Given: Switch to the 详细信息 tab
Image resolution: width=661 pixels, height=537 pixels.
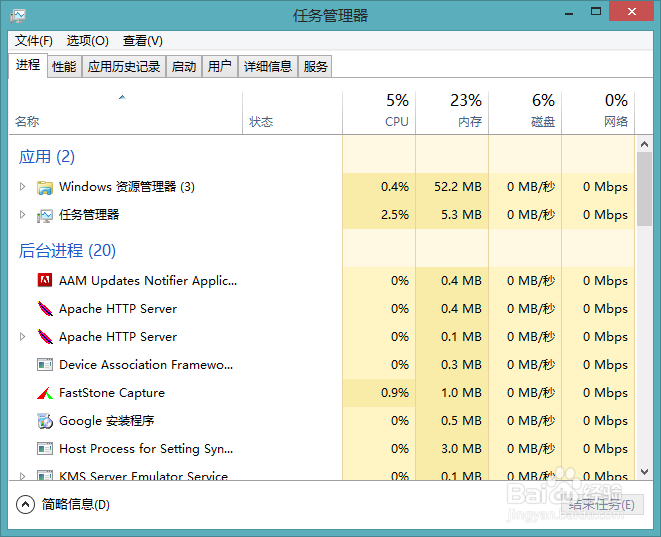Looking at the screenshot, I should click(268, 67).
